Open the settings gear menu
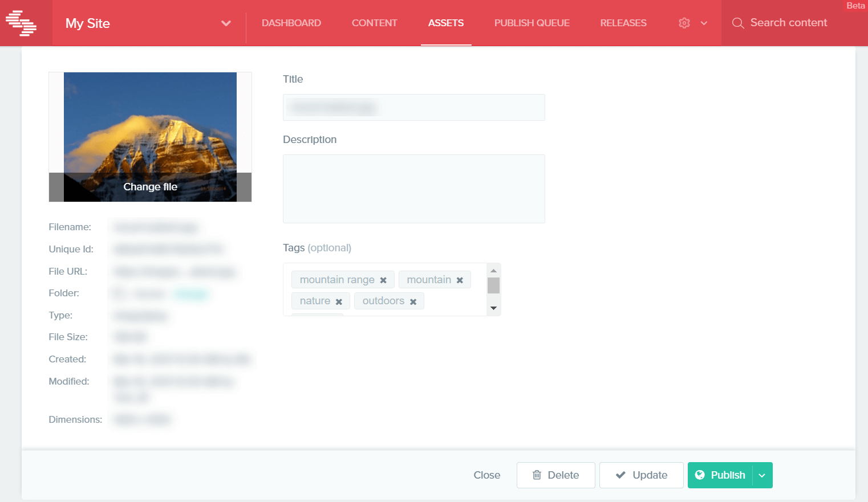The height and width of the screenshot is (502, 868). [684, 23]
